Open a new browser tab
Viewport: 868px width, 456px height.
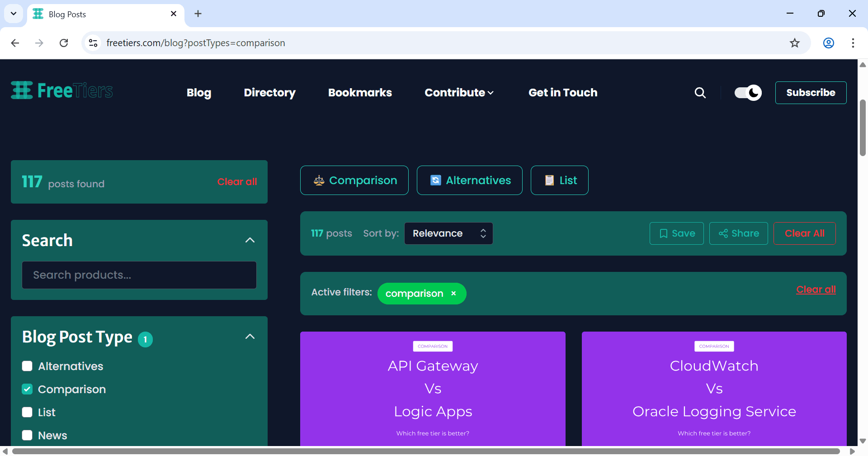[x=198, y=14]
